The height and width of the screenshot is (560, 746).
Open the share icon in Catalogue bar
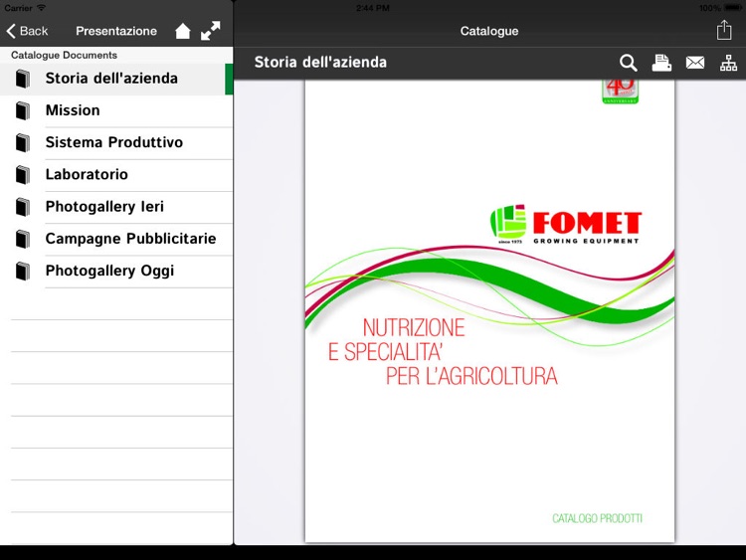click(724, 30)
